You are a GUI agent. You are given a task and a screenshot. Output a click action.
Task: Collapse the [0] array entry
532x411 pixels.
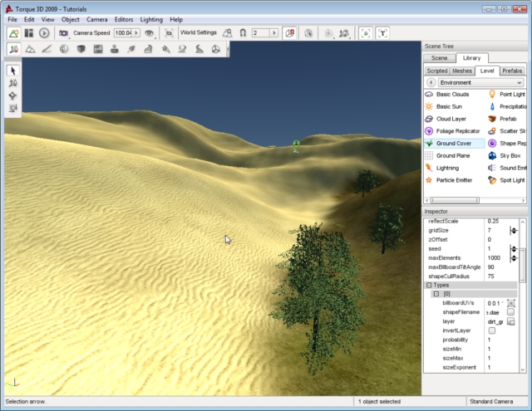(436, 294)
